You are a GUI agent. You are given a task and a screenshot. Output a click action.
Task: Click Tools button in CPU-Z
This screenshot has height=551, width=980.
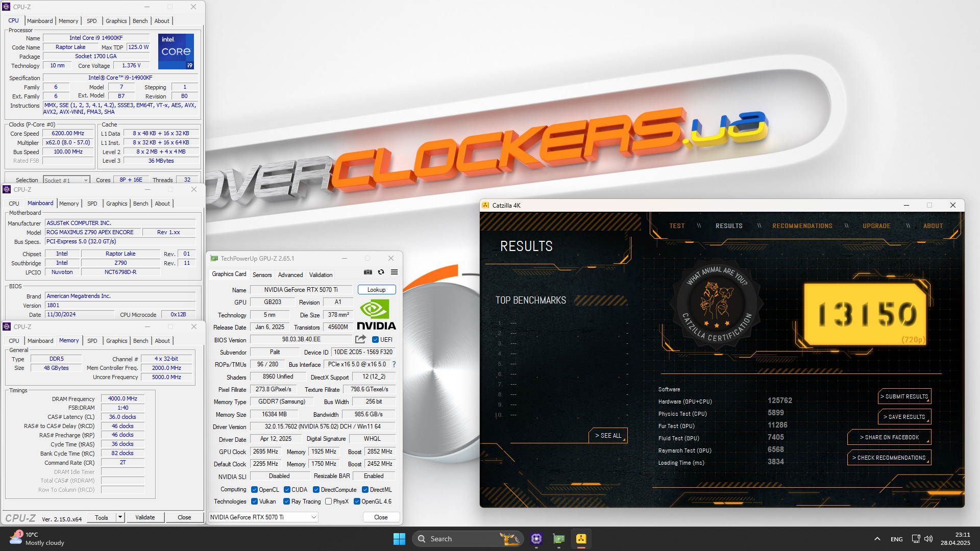point(102,517)
